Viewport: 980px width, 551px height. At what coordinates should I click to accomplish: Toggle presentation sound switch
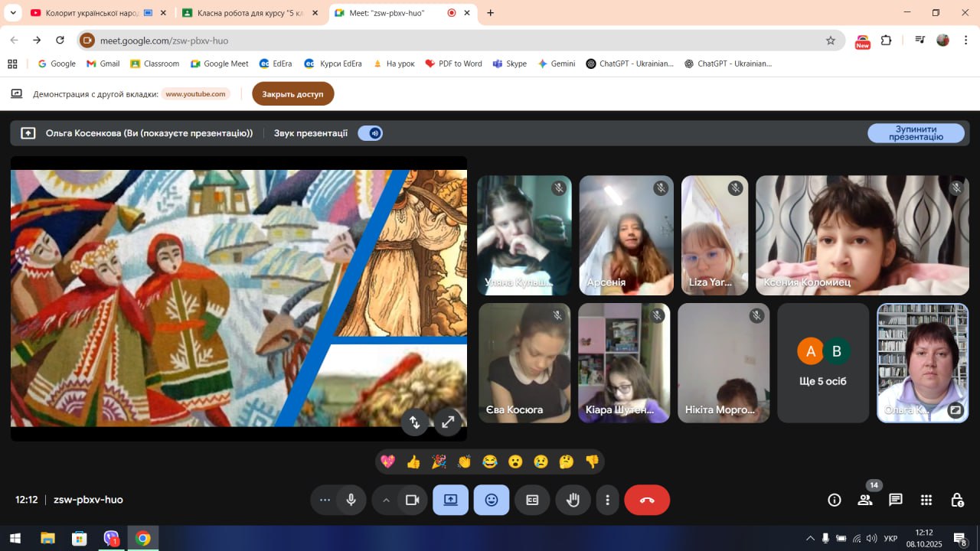(x=371, y=133)
